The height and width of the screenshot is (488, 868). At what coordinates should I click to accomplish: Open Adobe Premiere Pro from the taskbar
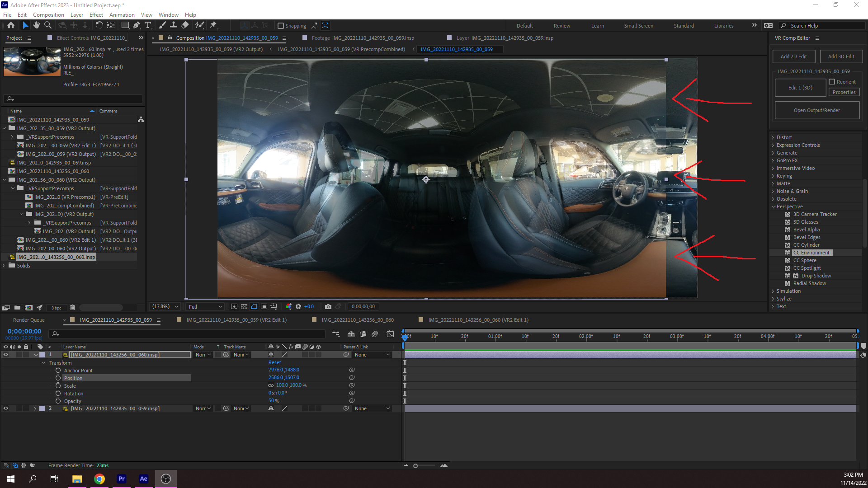click(x=121, y=479)
